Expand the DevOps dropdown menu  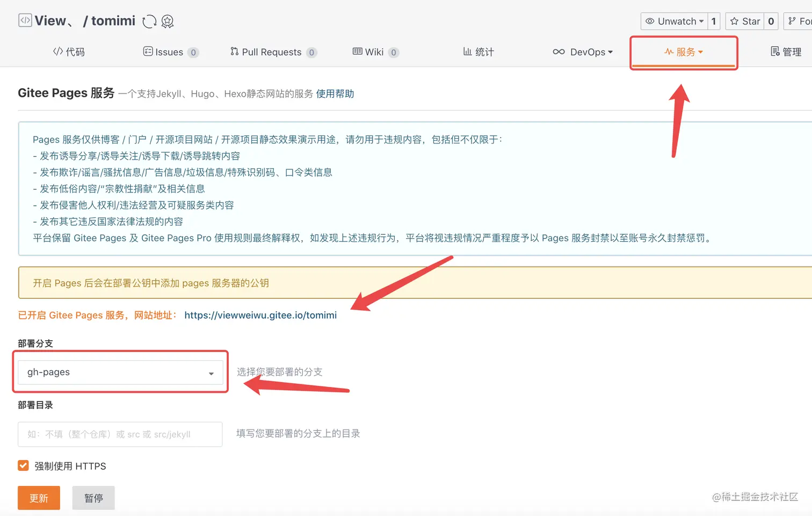tap(583, 52)
